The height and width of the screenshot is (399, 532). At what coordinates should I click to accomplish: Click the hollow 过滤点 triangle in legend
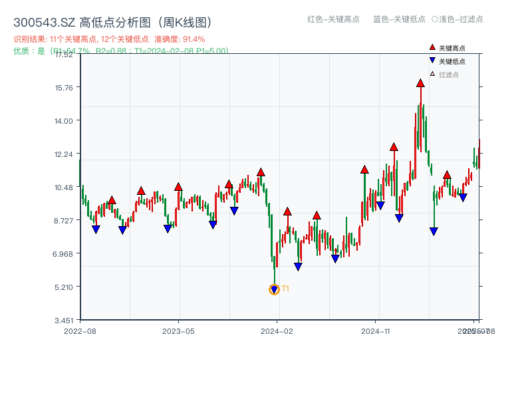click(x=432, y=74)
